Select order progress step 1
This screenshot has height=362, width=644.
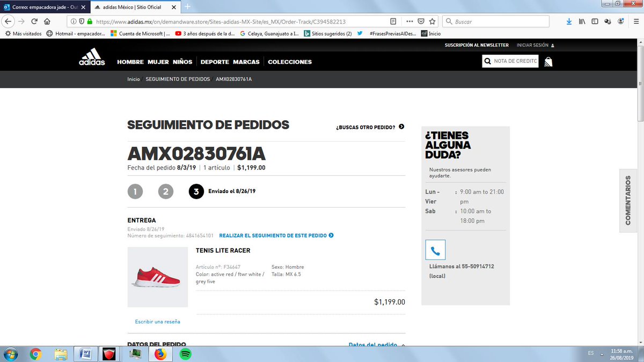coord(135,191)
